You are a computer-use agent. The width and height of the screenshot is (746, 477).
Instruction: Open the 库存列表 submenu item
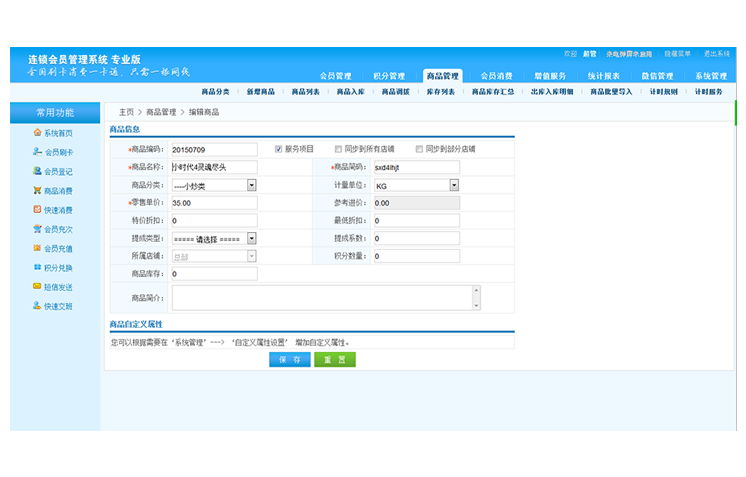tap(440, 92)
